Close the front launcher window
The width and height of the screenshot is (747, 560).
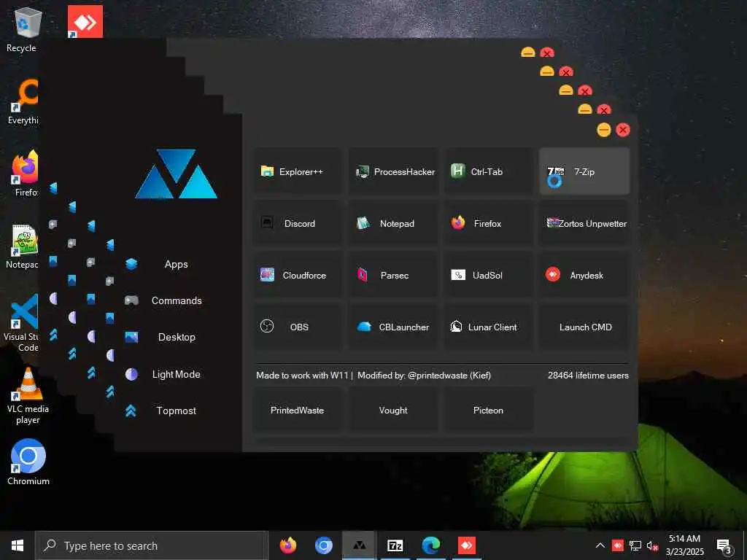623,130
